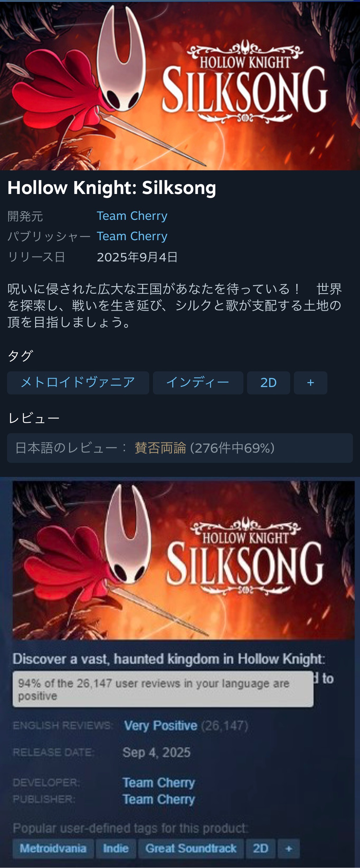Expand Japanese tags with plus button
The height and width of the screenshot is (868, 360).
click(310, 383)
